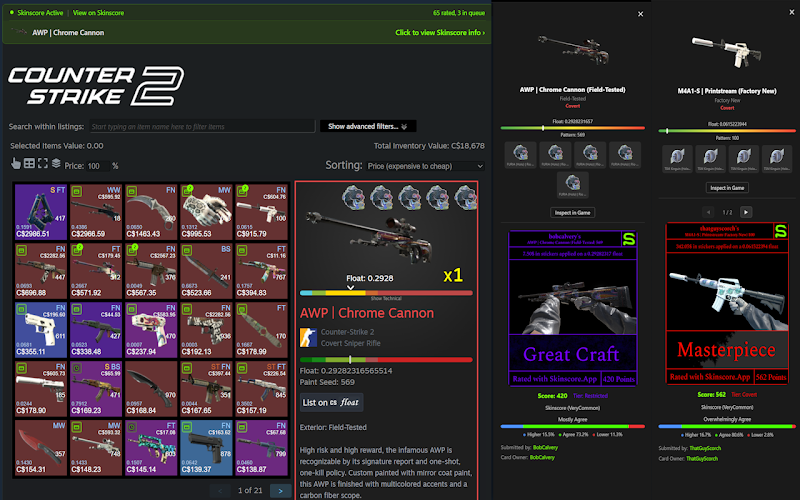Open Skinscore badge on the C$1463.43 karambit
Viewport: 800px width, 500px height.
[x=132, y=191]
